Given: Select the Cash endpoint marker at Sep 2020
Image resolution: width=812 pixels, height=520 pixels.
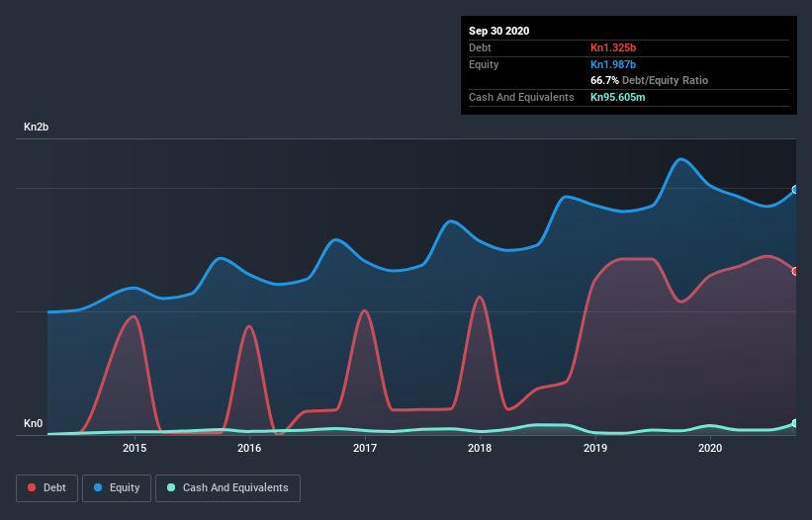Looking at the screenshot, I should (x=795, y=423).
